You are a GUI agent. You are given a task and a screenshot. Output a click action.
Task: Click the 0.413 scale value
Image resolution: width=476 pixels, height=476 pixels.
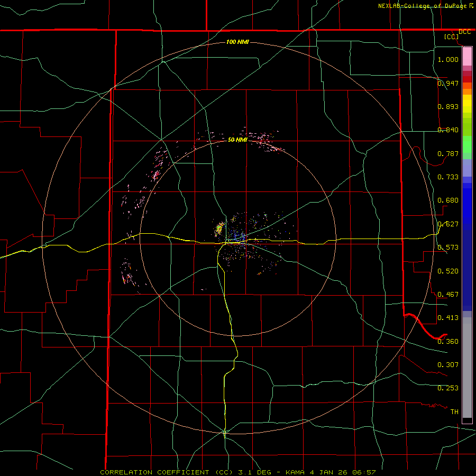448,317
